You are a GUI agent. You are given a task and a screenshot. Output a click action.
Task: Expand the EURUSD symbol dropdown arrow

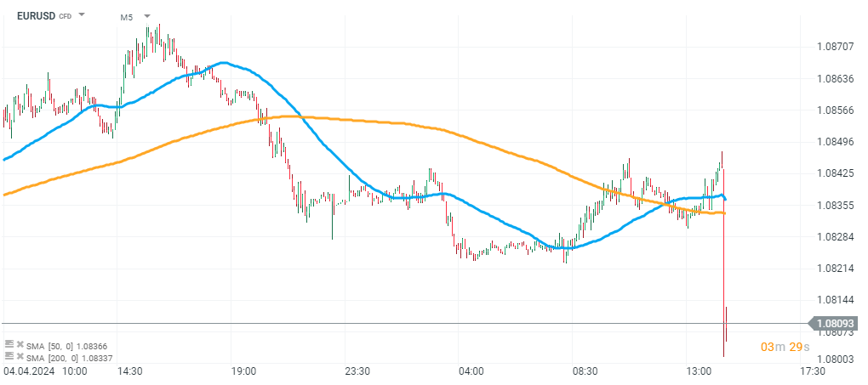point(82,15)
